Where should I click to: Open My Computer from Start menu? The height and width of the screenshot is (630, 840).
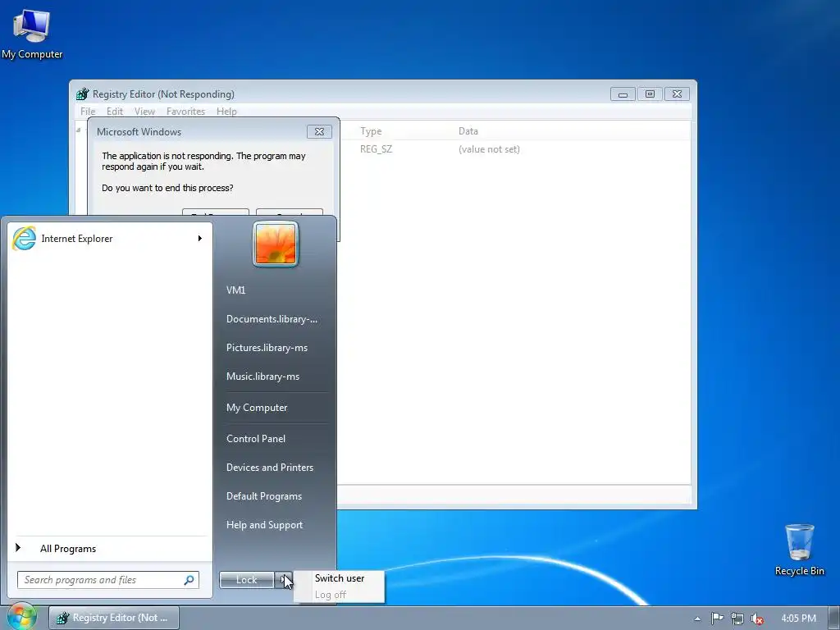257,408
